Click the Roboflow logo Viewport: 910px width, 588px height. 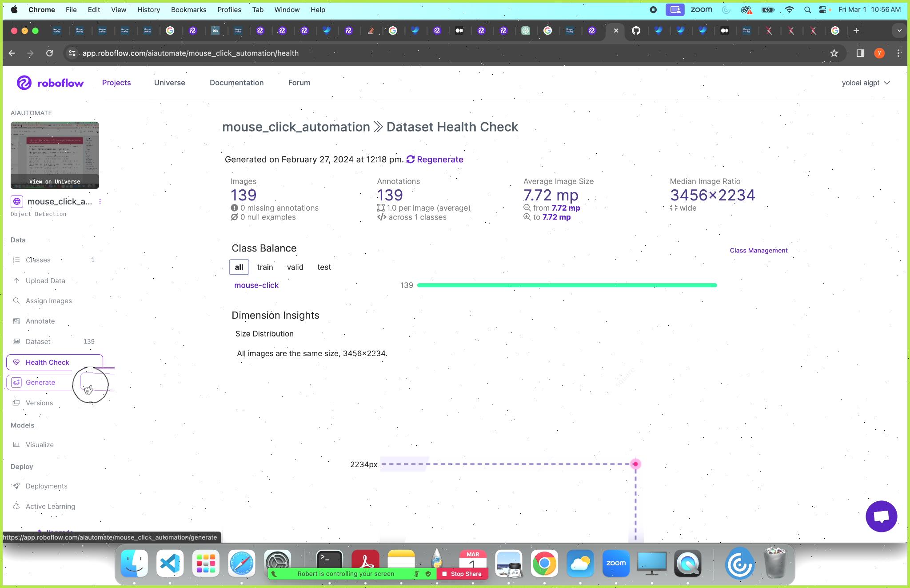(x=50, y=83)
